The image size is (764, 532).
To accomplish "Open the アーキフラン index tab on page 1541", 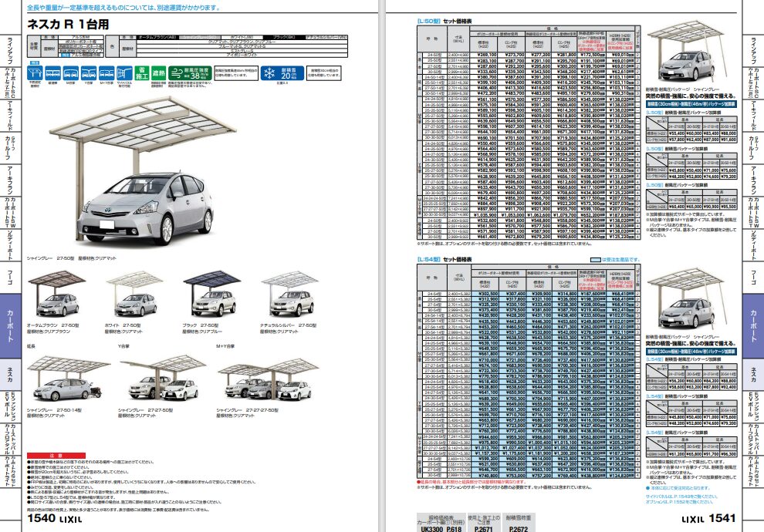I will (x=754, y=180).
